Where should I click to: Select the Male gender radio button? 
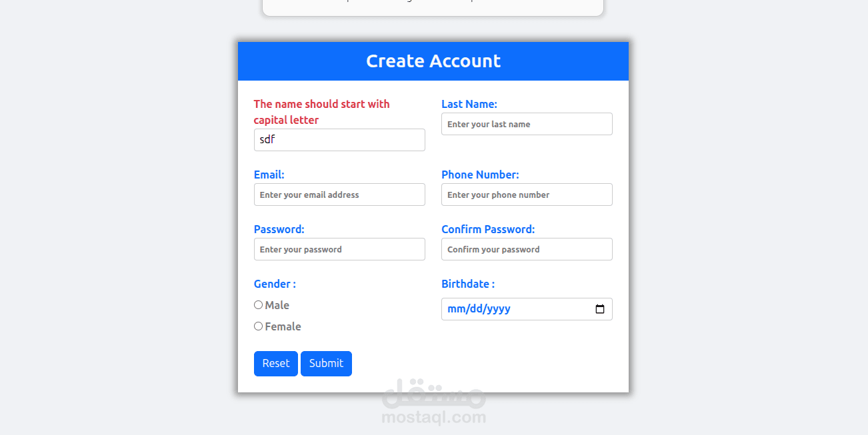click(258, 305)
